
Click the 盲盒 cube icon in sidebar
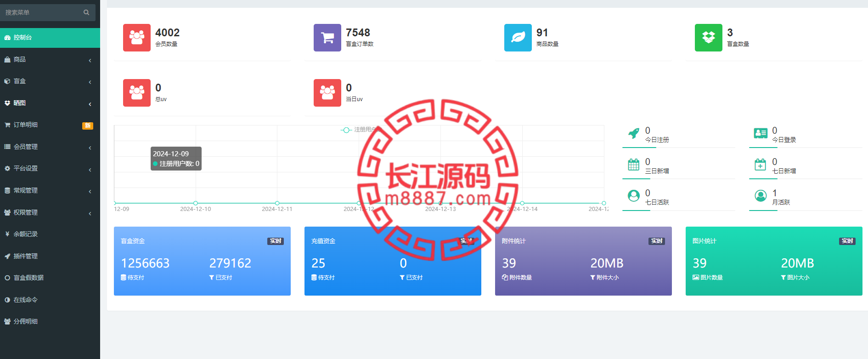coord(7,81)
